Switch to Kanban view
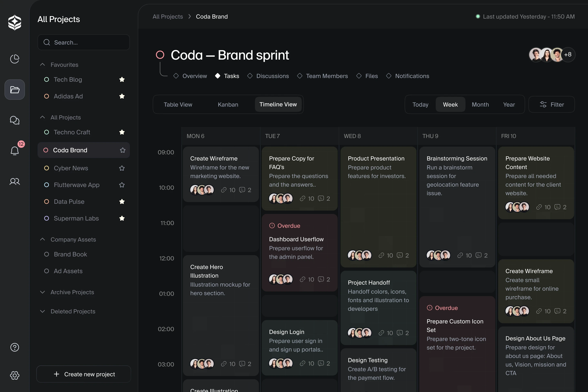This screenshot has height=392, width=588. 228,105
